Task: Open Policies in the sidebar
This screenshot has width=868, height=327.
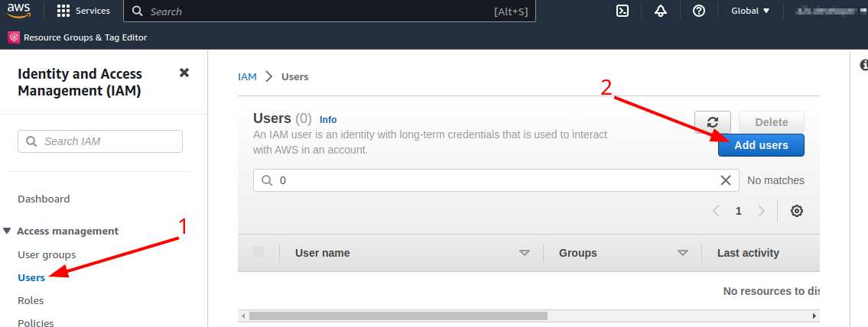Action: tap(36, 322)
